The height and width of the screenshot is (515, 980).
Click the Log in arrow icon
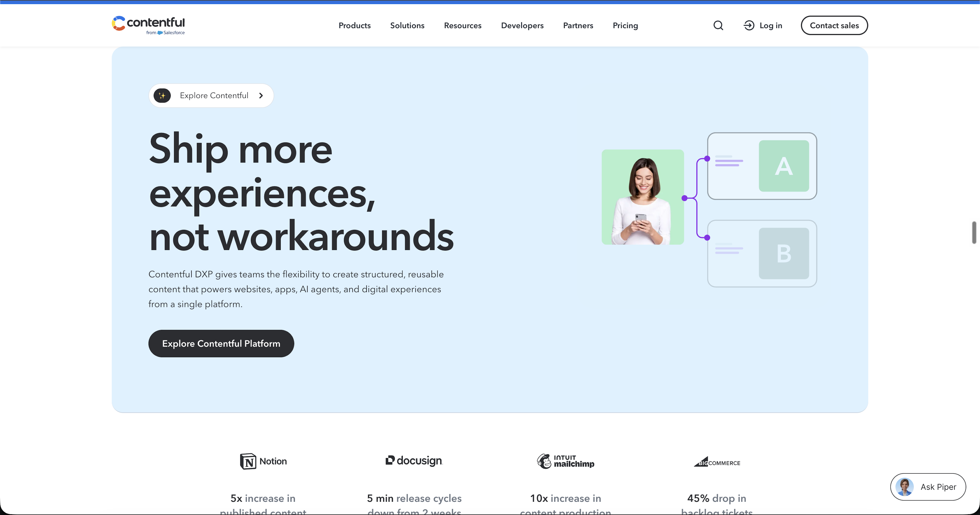pyautogui.click(x=749, y=26)
